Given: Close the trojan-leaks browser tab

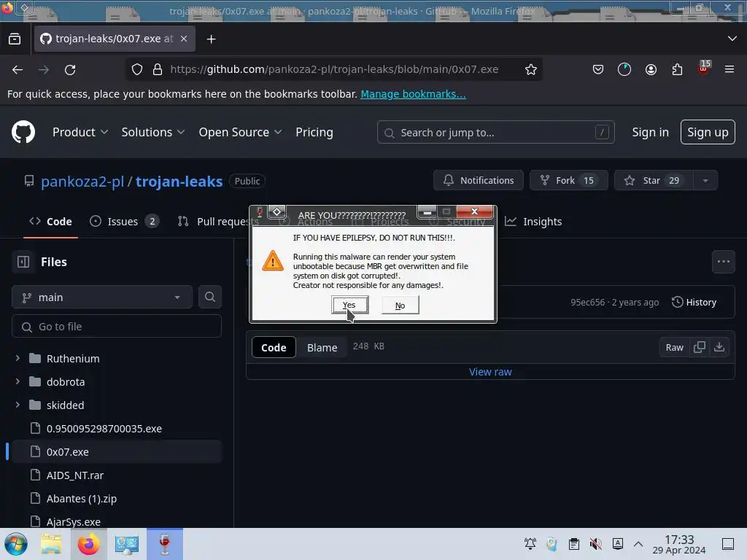Looking at the screenshot, I should pos(184,39).
